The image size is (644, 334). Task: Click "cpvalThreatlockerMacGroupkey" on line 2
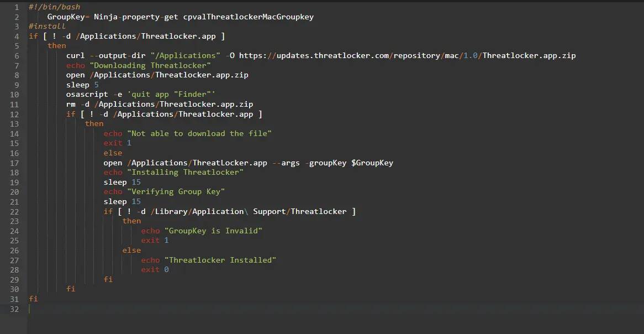pyautogui.click(x=249, y=17)
